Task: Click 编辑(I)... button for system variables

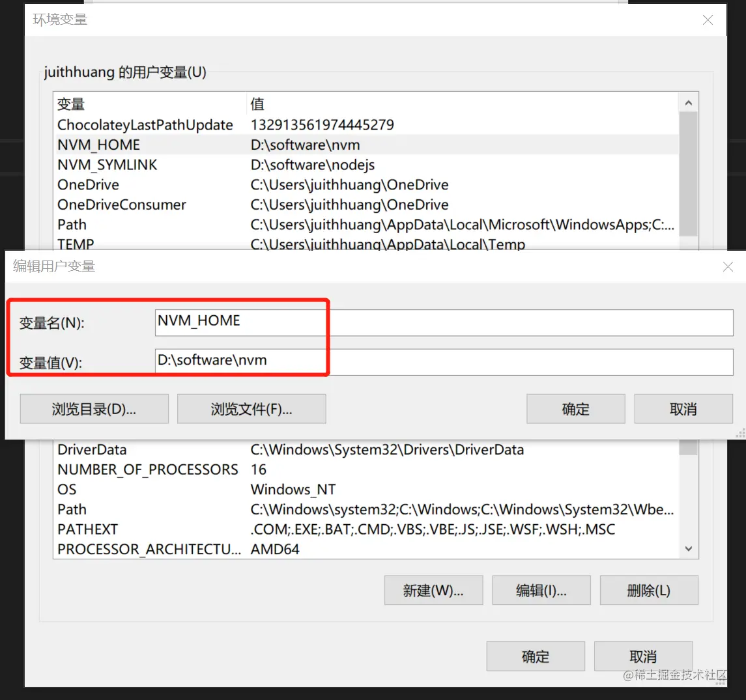Action: point(541,590)
